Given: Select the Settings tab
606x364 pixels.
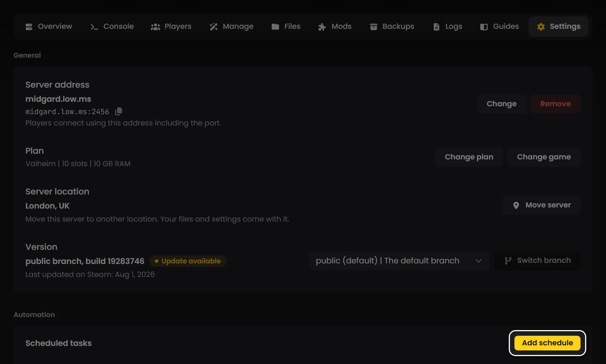Looking at the screenshot, I should tap(559, 27).
